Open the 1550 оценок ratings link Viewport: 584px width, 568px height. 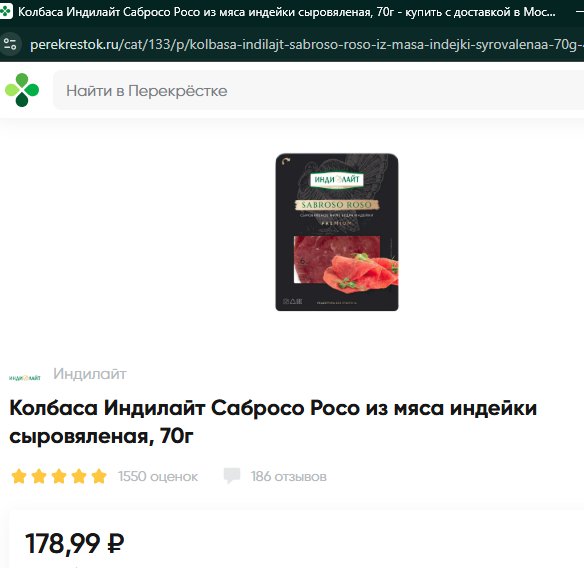tap(158, 476)
